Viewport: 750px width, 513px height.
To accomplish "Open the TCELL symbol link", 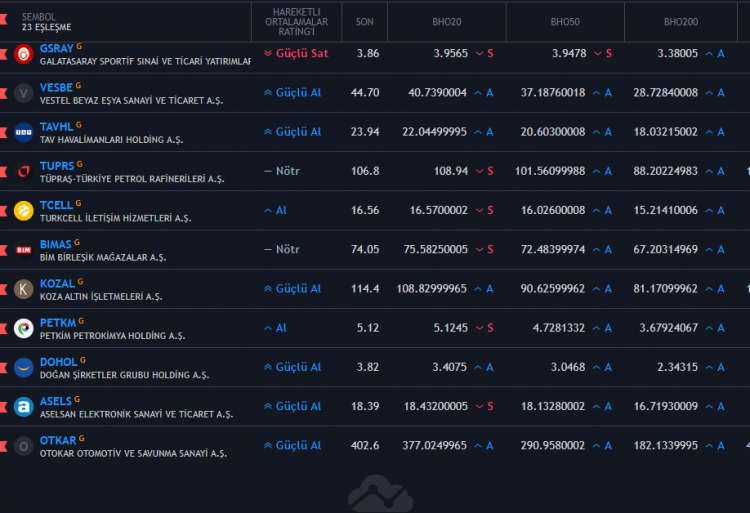I will pos(56,205).
